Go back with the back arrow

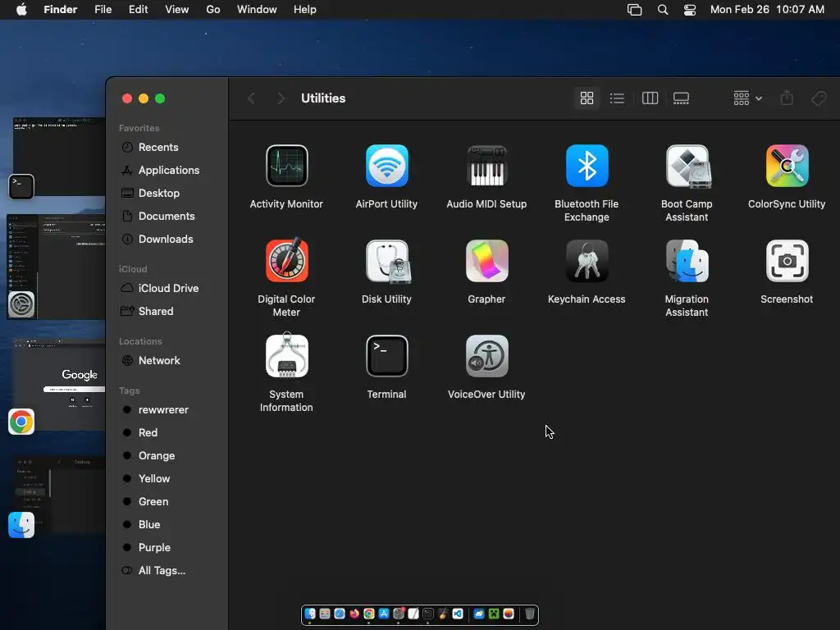click(x=251, y=98)
